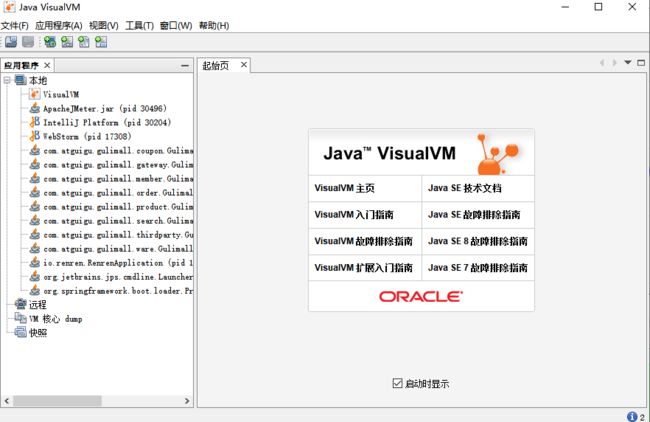Viewport: 650px width, 422px height.
Task: Click the orange VisualVM icon in the tree
Action: tap(34, 94)
